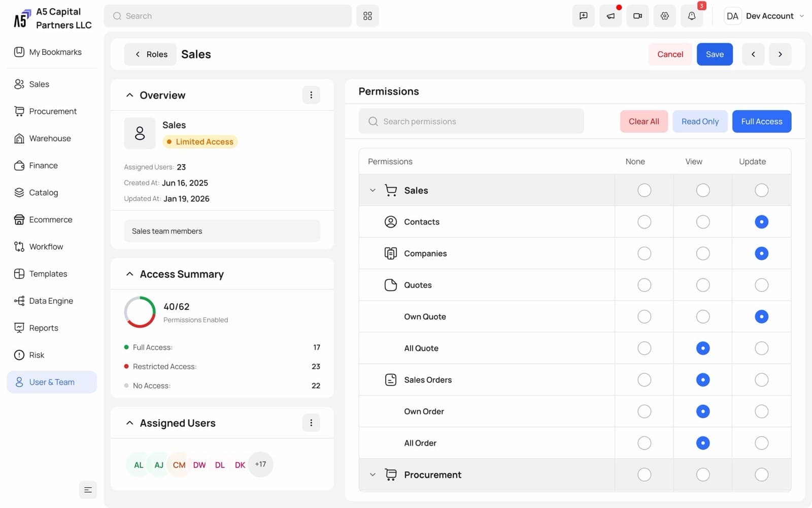
Task: Show the +17 more assigned users
Action: coord(260,464)
